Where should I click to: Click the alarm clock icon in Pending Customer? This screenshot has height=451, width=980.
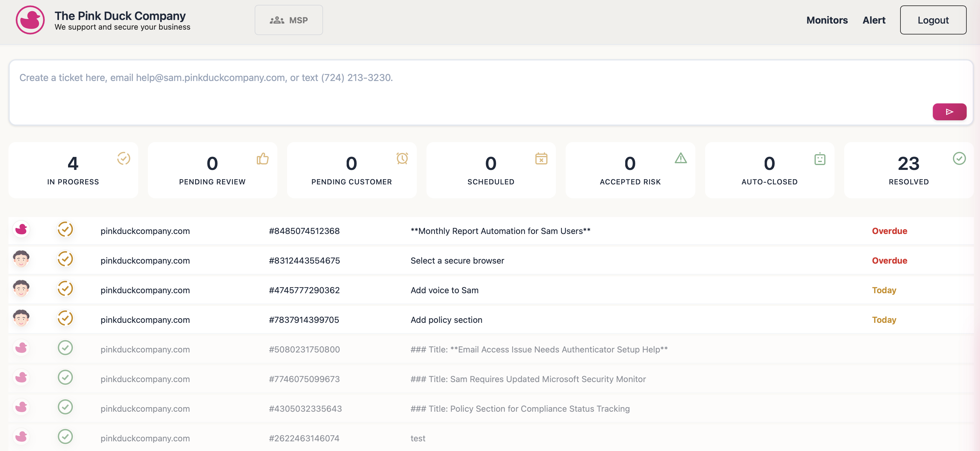coord(402,158)
